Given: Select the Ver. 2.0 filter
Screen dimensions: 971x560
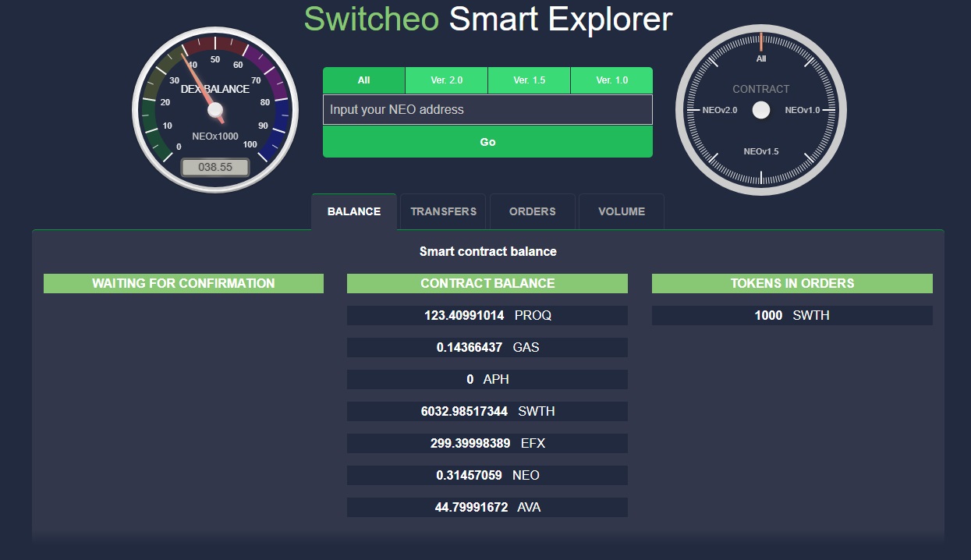Looking at the screenshot, I should [447, 80].
